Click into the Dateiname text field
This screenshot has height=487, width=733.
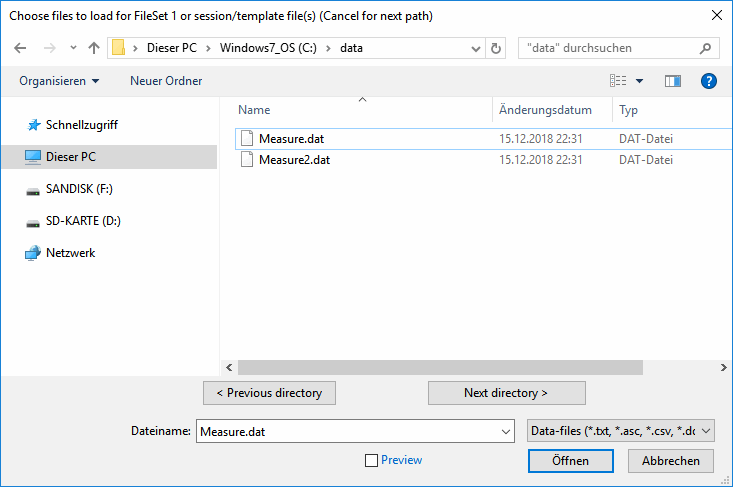click(345, 432)
